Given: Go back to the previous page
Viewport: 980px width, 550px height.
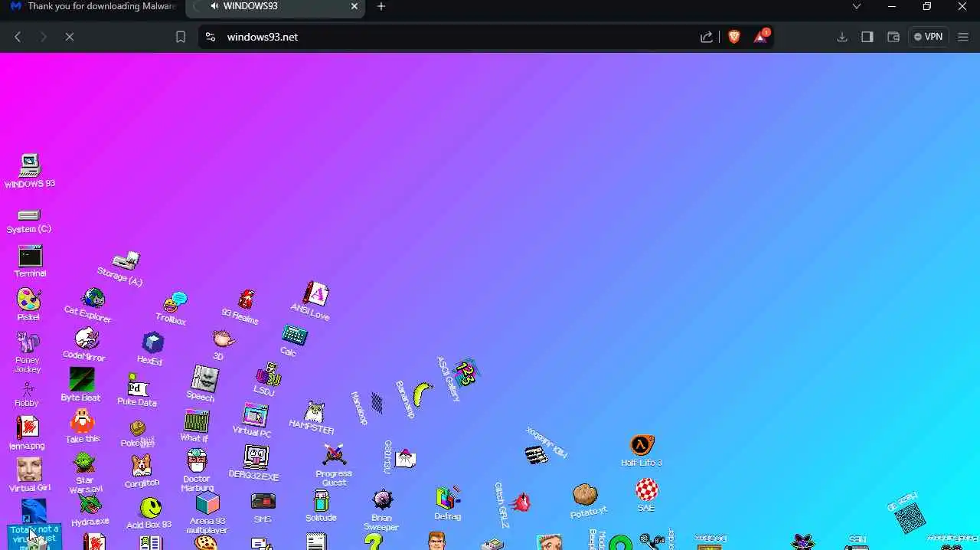Looking at the screenshot, I should 18,37.
